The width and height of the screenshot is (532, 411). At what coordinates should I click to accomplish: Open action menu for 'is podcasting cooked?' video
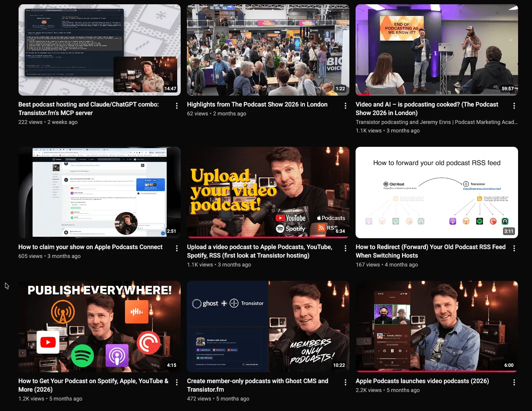coord(514,106)
